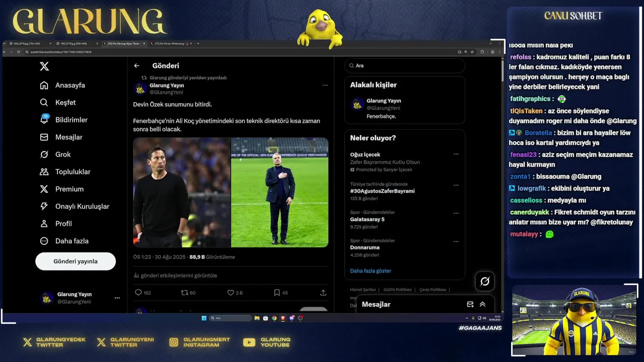Click the repost icon with 60
The width and height of the screenshot is (644, 362).
[x=188, y=293]
